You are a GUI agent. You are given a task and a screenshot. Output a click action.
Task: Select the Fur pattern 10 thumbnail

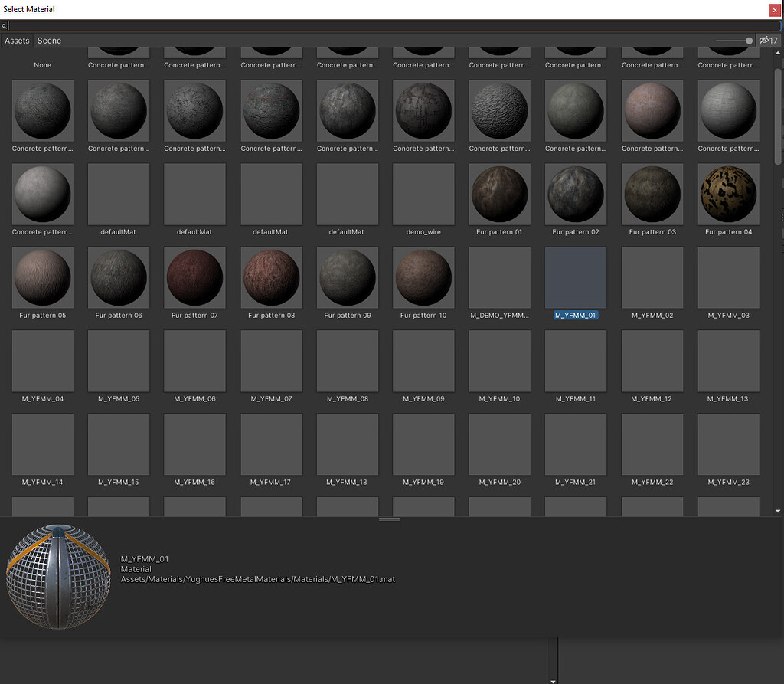pos(423,277)
